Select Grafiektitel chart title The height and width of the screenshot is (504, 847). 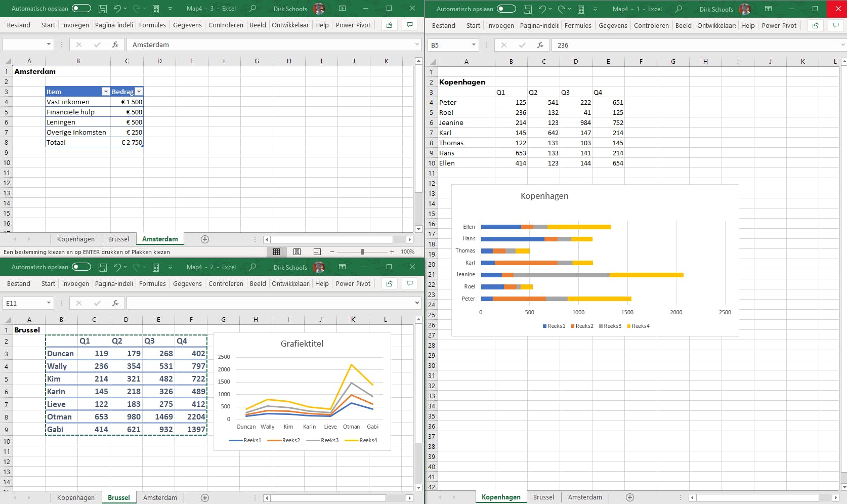tap(302, 344)
